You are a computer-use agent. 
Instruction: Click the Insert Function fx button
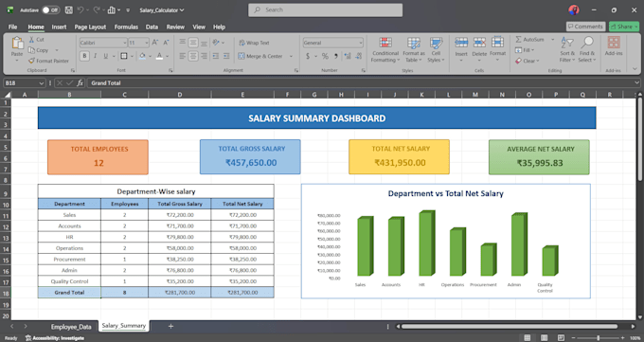(x=80, y=83)
